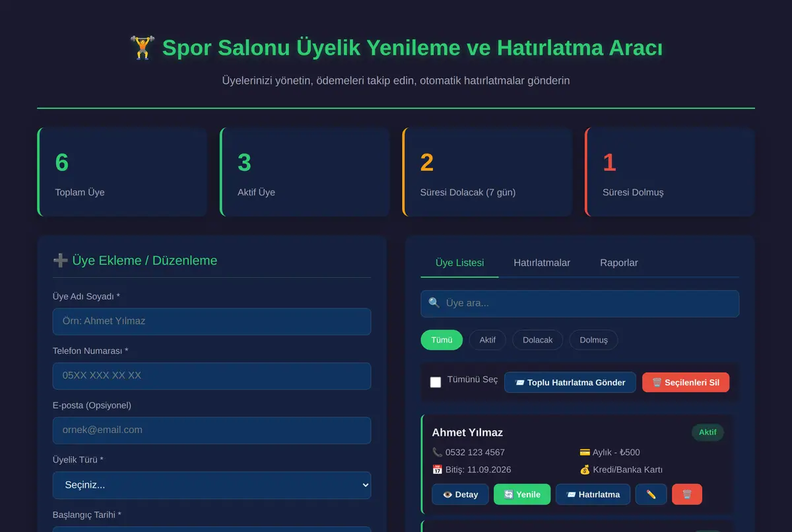The height and width of the screenshot is (532, 792).
Task: Click the Toplam Üye stat card
Action: (x=123, y=172)
